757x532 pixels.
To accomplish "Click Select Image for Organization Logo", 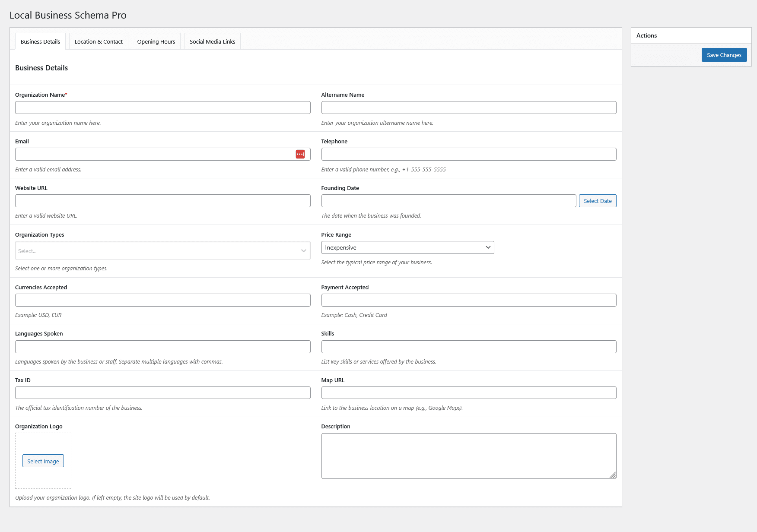I will tap(43, 461).
